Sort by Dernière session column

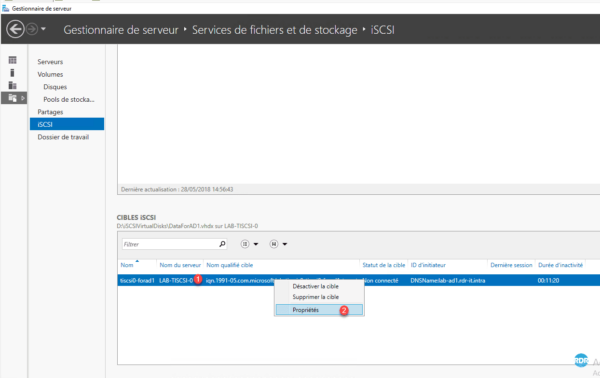coord(511,265)
